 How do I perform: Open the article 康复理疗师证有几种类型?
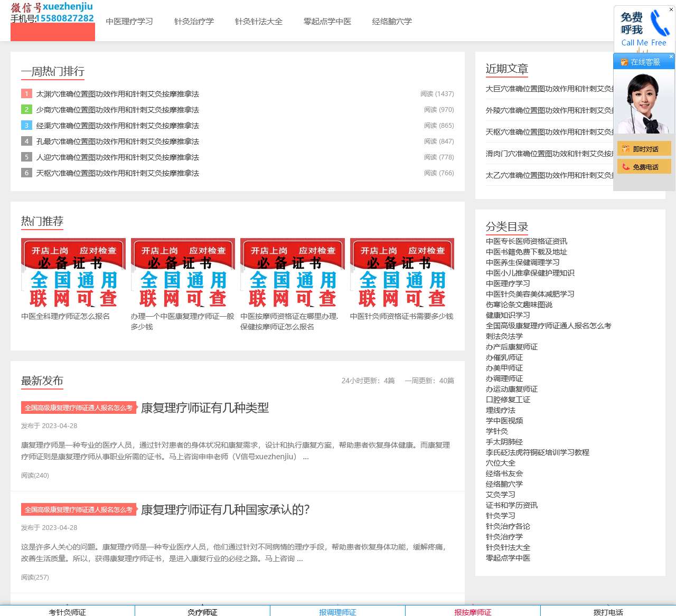coord(204,407)
